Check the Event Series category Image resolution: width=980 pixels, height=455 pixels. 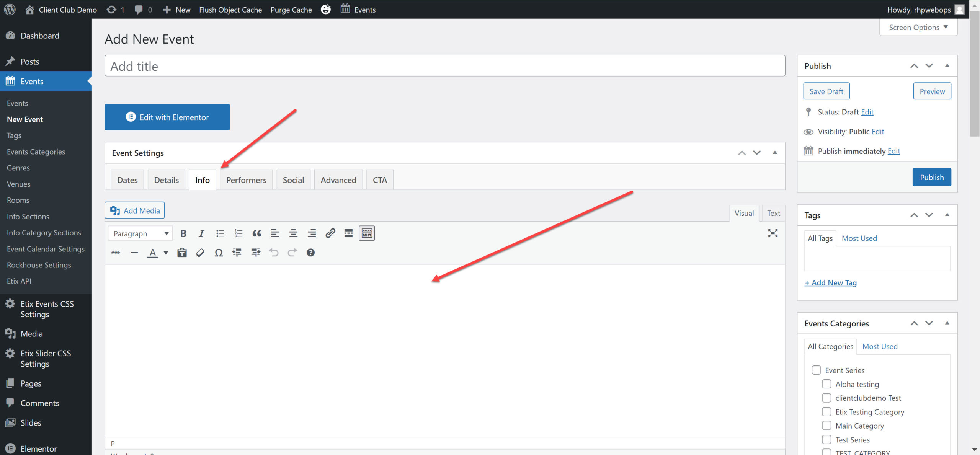816,370
